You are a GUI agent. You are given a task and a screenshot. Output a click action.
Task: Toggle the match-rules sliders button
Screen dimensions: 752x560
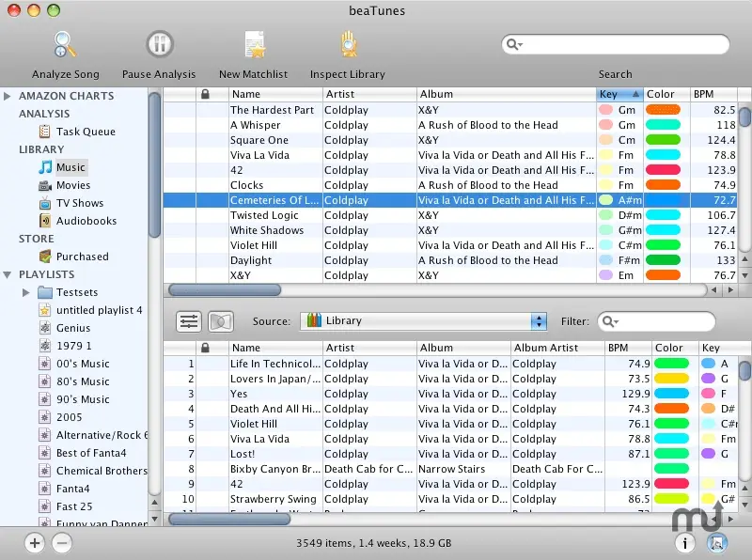point(189,321)
